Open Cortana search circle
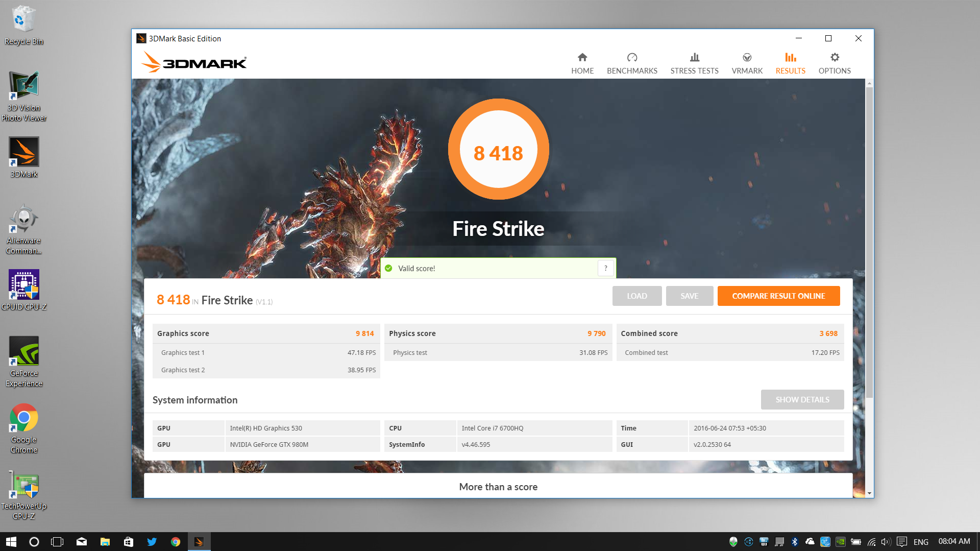The image size is (980, 551). coord(34,541)
